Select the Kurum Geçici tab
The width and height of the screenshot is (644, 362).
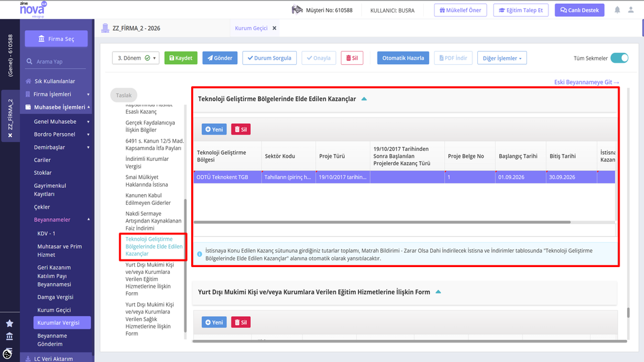click(x=251, y=28)
